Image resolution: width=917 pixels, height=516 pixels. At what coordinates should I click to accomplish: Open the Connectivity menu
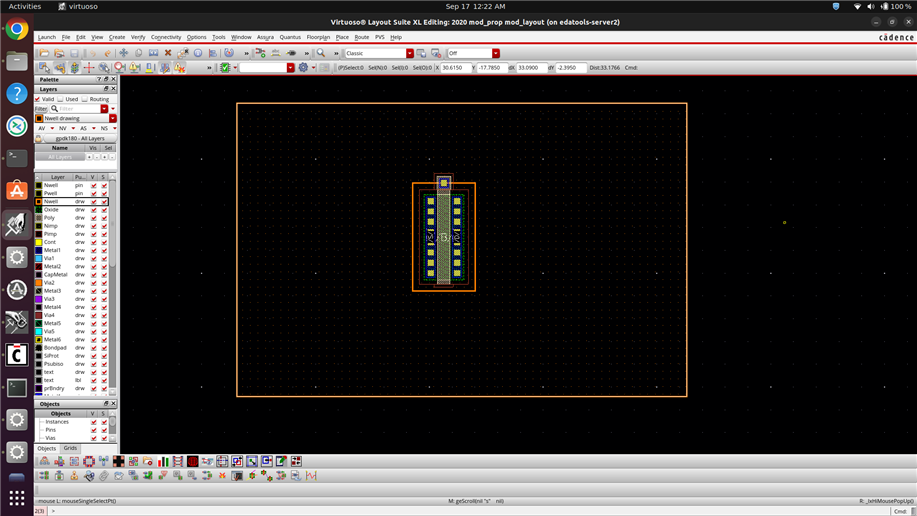point(166,37)
